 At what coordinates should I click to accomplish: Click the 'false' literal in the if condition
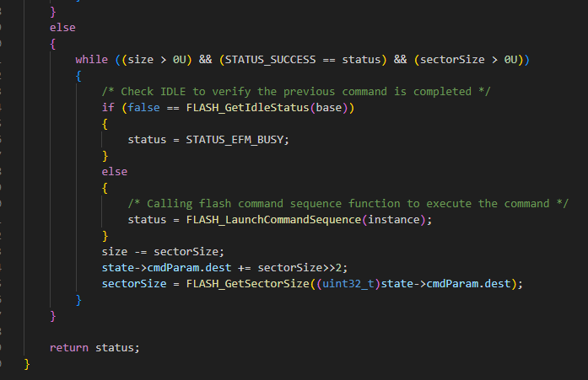click(x=138, y=108)
